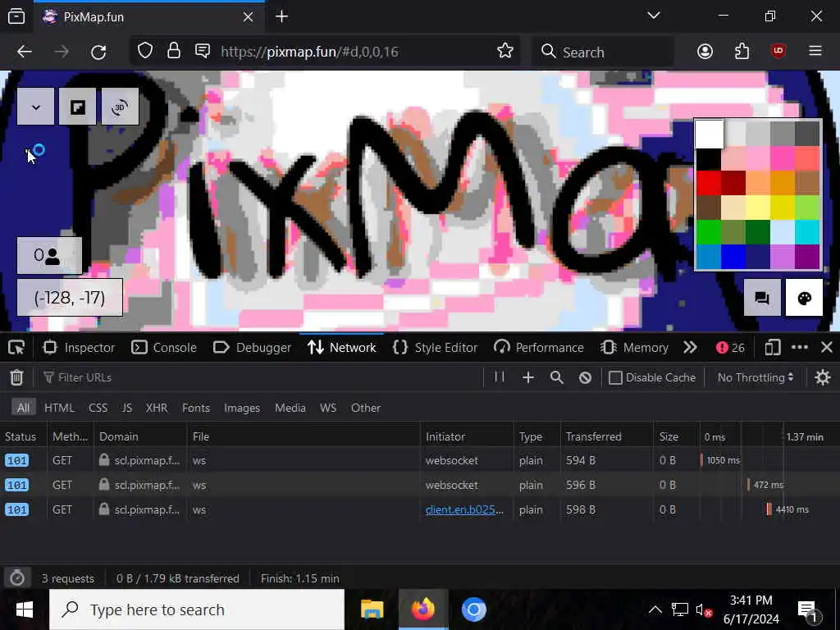Open the Memory panel

(x=634, y=348)
